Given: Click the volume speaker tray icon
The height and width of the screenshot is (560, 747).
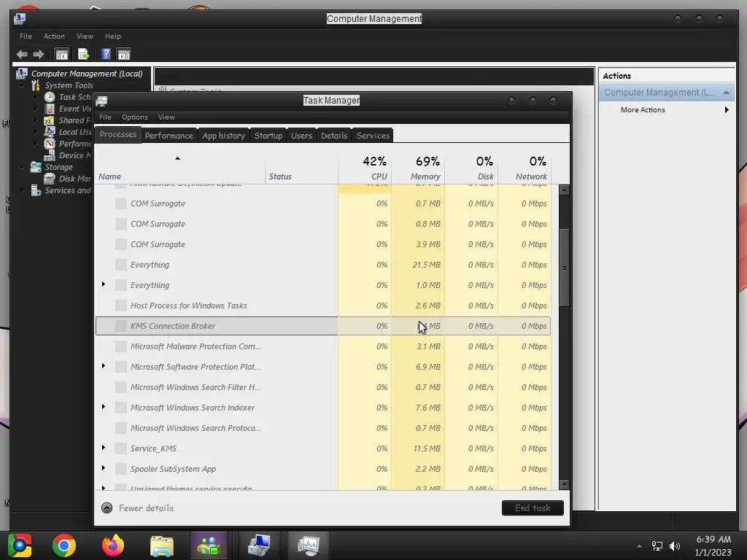Looking at the screenshot, I should pos(675,546).
